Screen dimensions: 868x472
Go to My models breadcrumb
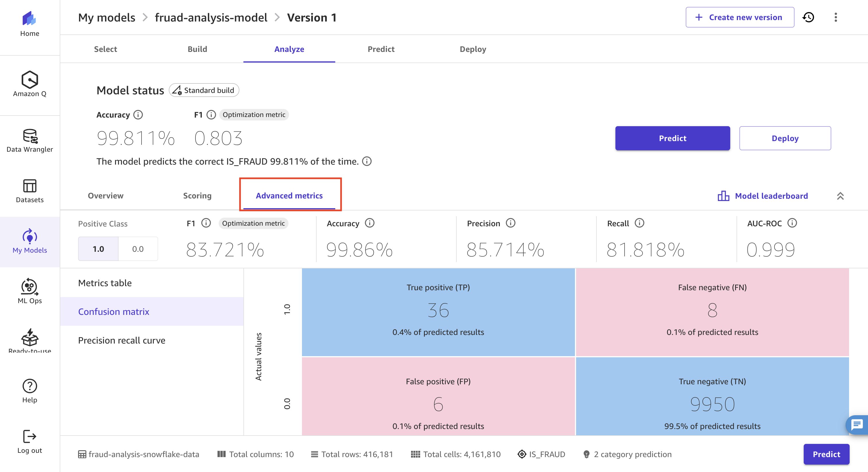106,17
